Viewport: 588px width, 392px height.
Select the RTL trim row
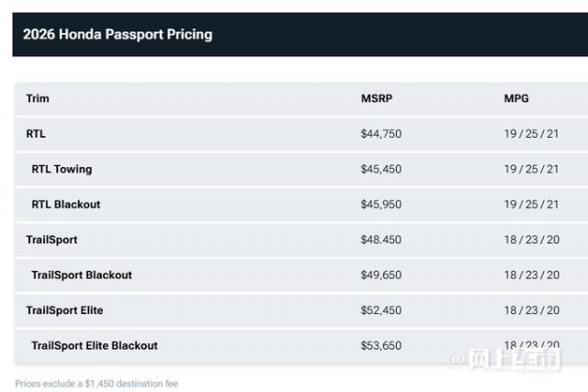36,134
